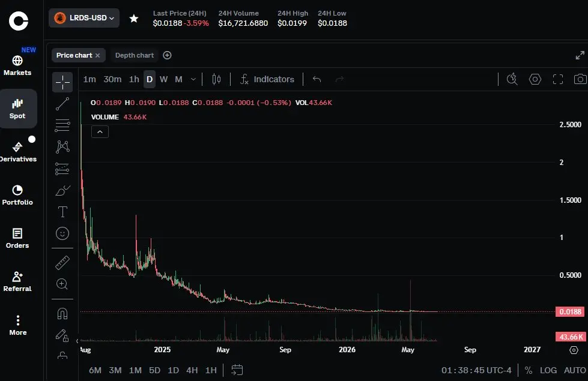Open the candle chart style menu
This screenshot has height=381, width=588.
pos(216,79)
